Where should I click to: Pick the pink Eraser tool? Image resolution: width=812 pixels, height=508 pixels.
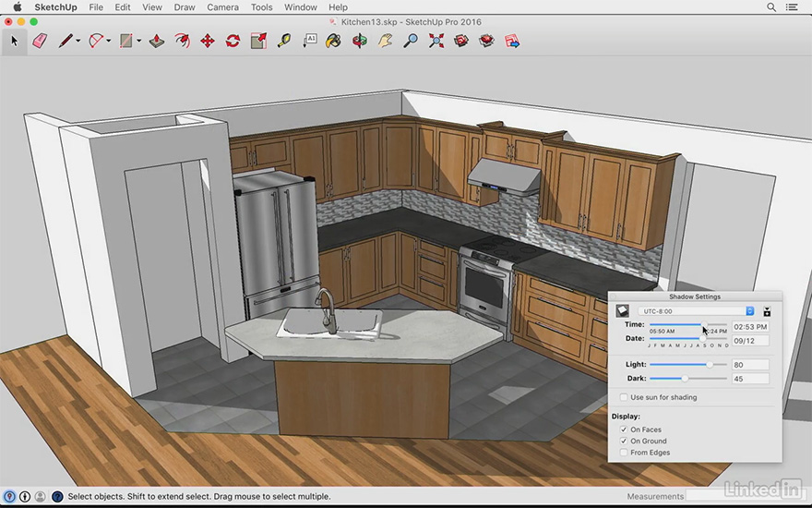tap(40, 41)
